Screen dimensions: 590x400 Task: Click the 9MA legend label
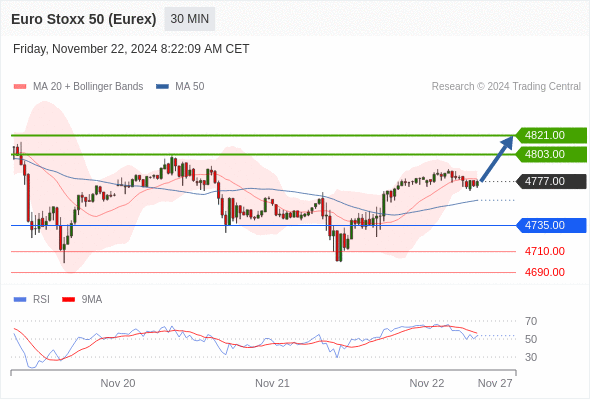point(92,300)
